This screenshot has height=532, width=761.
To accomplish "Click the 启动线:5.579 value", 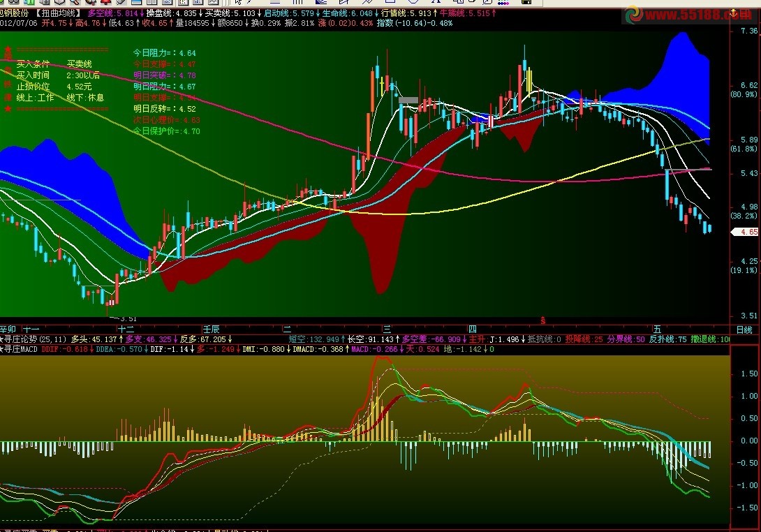I will [x=289, y=13].
